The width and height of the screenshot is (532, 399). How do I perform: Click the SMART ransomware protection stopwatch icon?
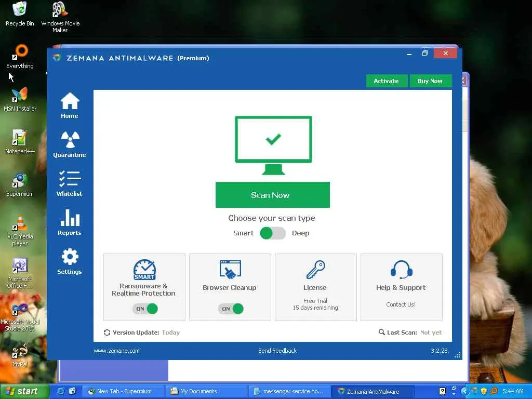(144, 270)
